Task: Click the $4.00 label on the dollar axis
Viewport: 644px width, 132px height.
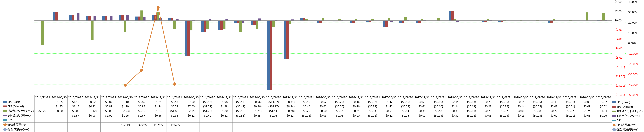Action: point(618,2)
